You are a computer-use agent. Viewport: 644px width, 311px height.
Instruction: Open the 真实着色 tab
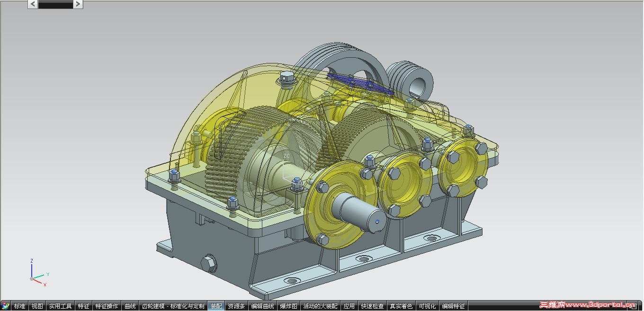click(402, 306)
